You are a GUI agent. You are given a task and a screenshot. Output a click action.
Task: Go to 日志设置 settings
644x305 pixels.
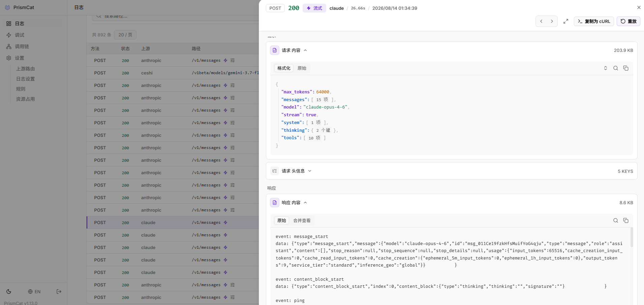tap(26, 79)
